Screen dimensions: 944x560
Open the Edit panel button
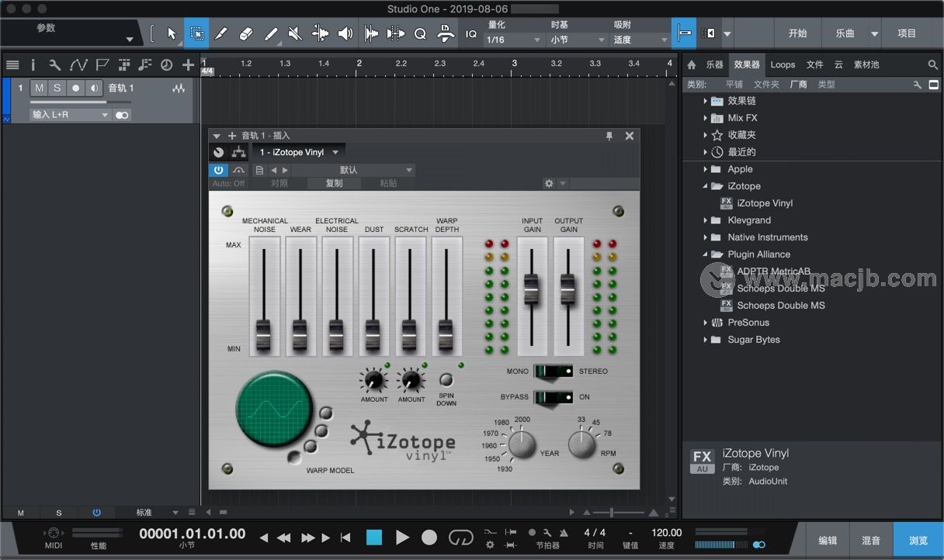828,541
